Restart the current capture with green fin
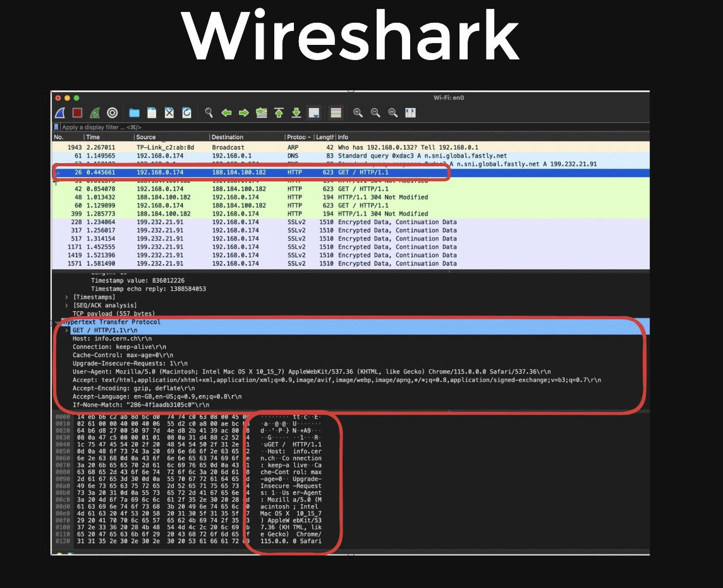The image size is (723, 588). click(x=95, y=113)
